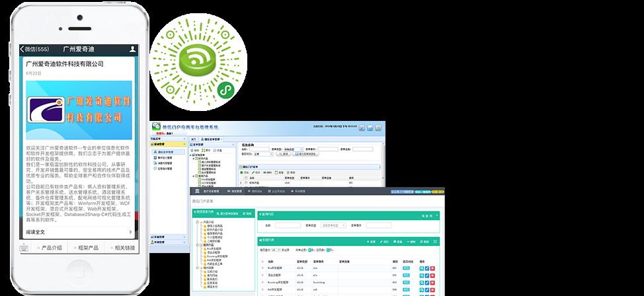The image size is (644, 296).
Task: Click middle header toolbar icon in desktop window
Action: [370, 128]
